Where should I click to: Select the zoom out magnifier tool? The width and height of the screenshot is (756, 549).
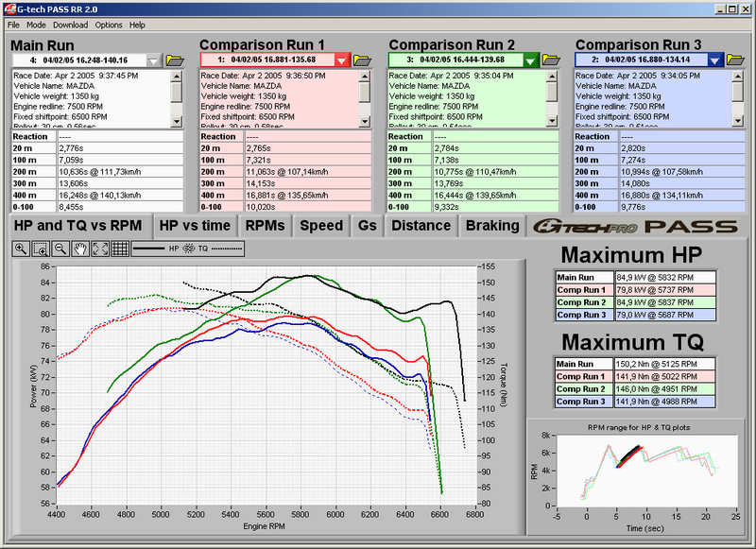[60, 249]
